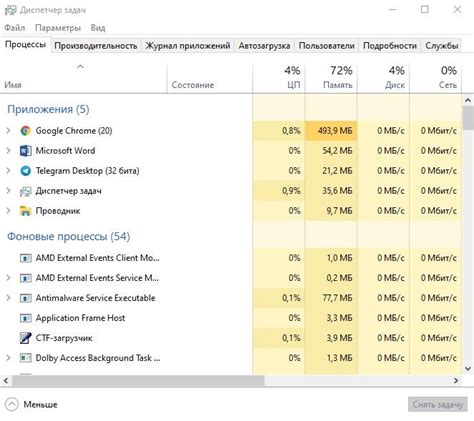Image resolution: width=474 pixels, height=421 pixels.
Task: Expand Antimalware Service Executable row
Action: (x=8, y=298)
